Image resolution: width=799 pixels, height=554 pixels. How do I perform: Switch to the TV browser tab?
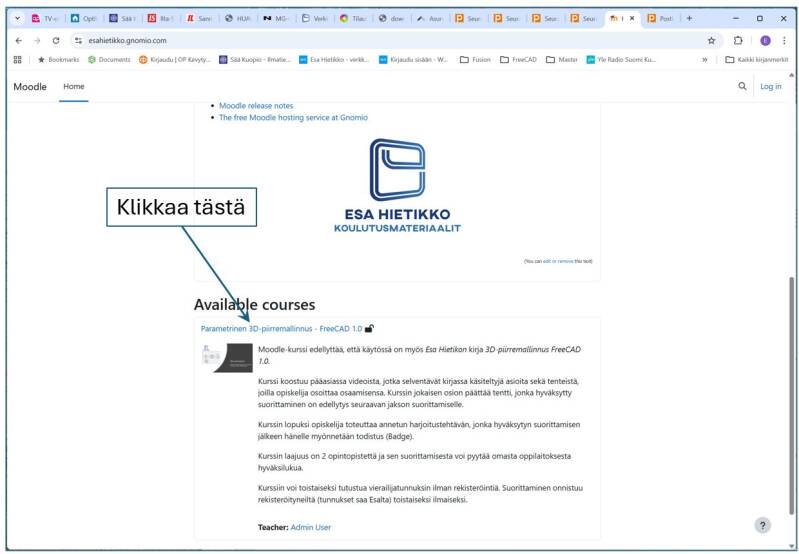pyautogui.click(x=45, y=18)
